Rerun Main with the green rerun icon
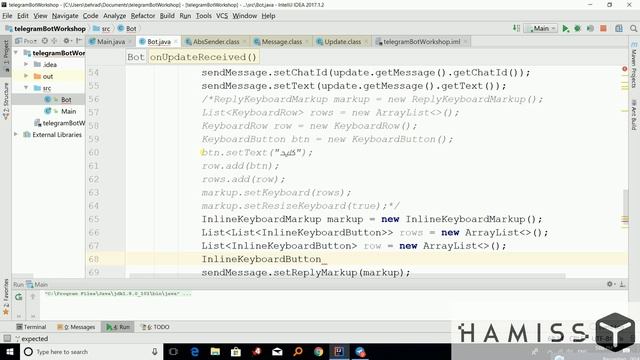The height and width of the screenshot is (360, 640). (x=18, y=297)
